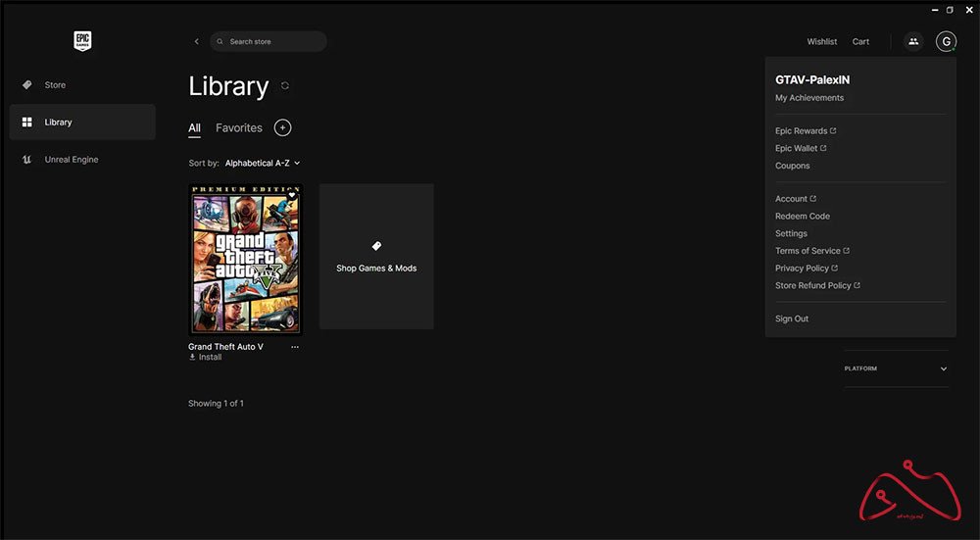980x540 pixels.
Task: Switch to the Favorites tab
Action: (239, 127)
